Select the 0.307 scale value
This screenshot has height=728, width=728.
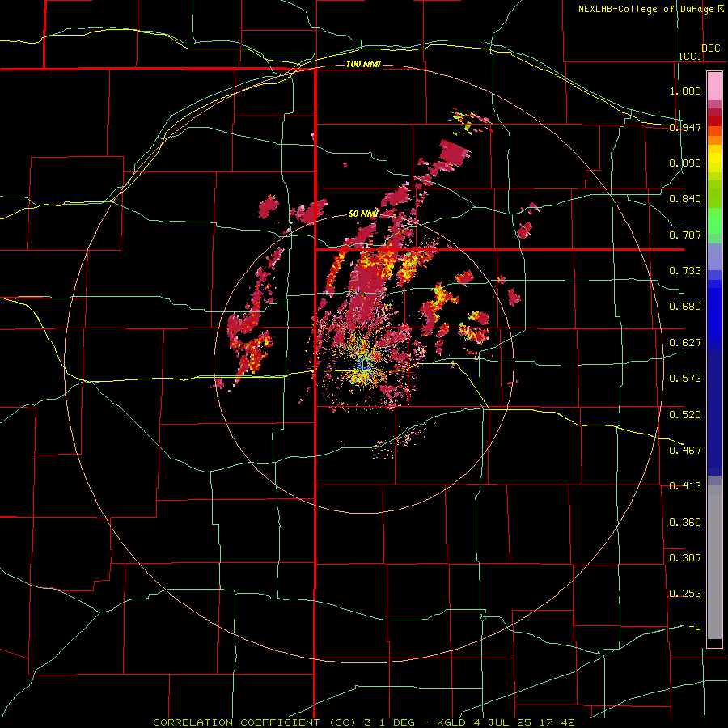[x=685, y=558]
